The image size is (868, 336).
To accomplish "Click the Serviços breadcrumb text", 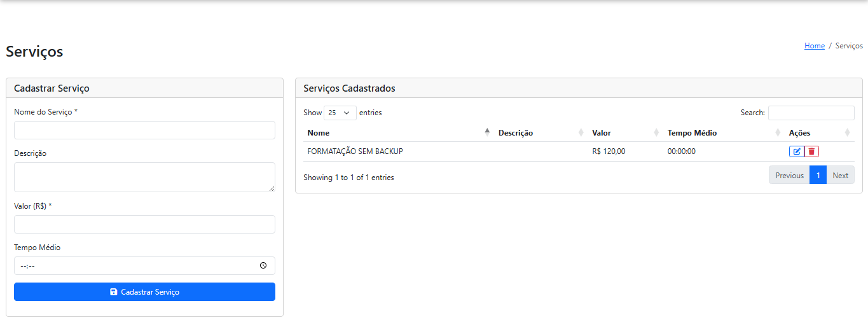I will point(849,46).
